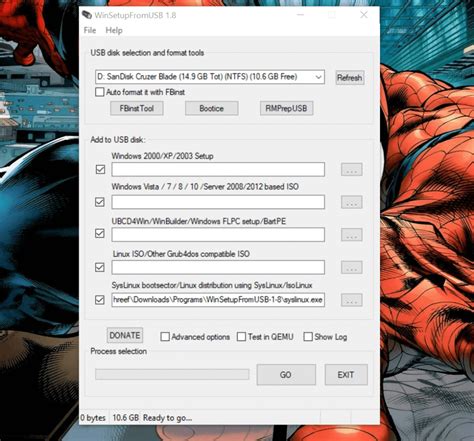Click the EXIT button
The height and width of the screenshot is (441, 474).
pyautogui.click(x=346, y=375)
